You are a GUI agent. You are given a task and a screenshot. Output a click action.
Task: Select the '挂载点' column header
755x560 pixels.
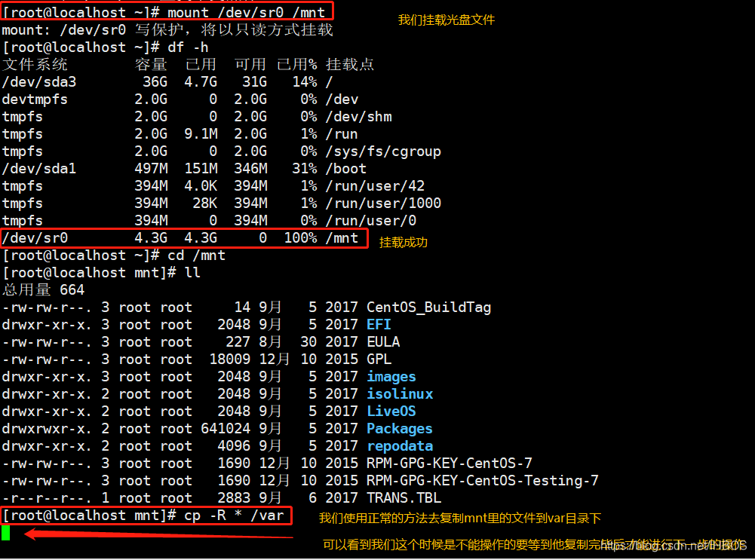click(x=350, y=65)
